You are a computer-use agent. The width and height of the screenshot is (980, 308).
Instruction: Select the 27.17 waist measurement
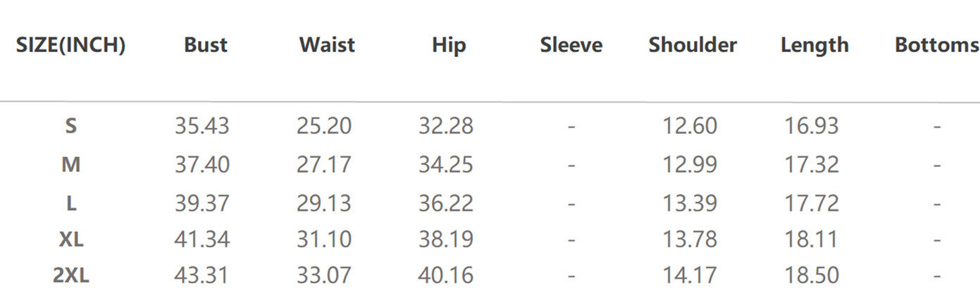pyautogui.click(x=323, y=165)
